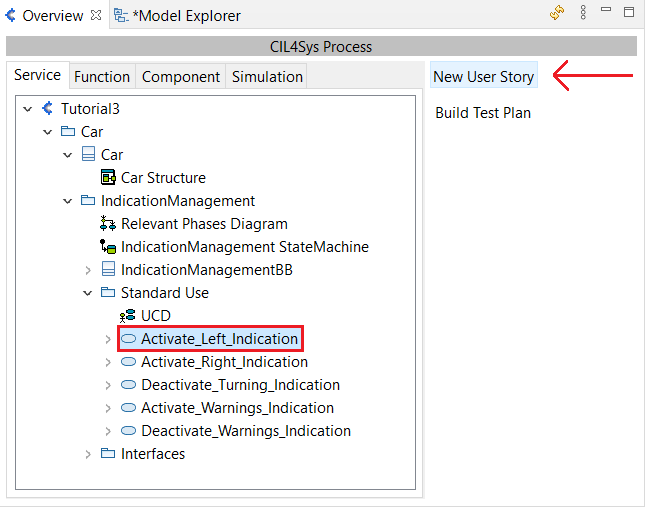Screen dimensions: 645x507
Task: Collapse the Tutorial3 tree node
Action: tap(27, 109)
